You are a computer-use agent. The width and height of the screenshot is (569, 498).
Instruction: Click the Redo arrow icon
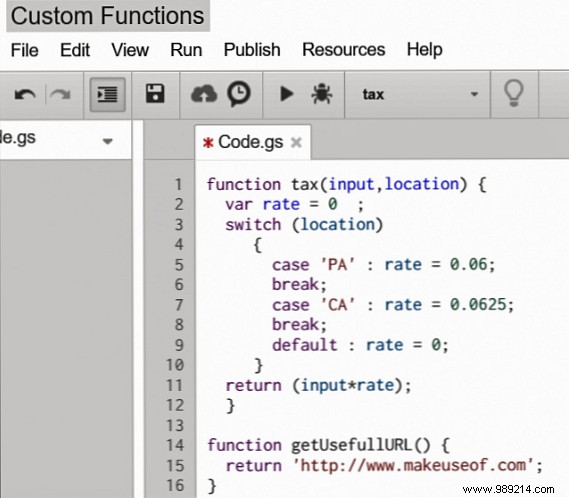point(60,95)
